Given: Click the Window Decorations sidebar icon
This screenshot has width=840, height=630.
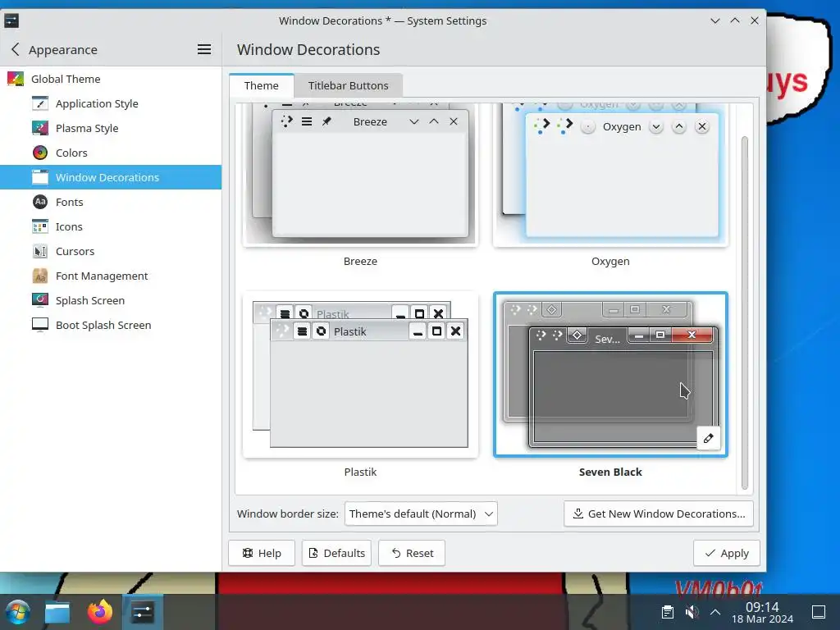Looking at the screenshot, I should pyautogui.click(x=40, y=177).
